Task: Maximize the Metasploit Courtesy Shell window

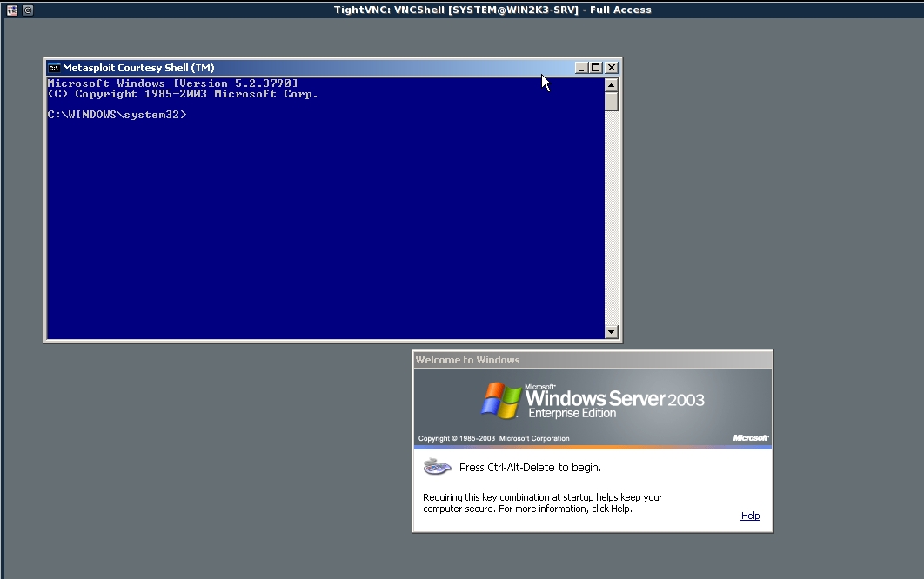Action: pyautogui.click(x=596, y=68)
